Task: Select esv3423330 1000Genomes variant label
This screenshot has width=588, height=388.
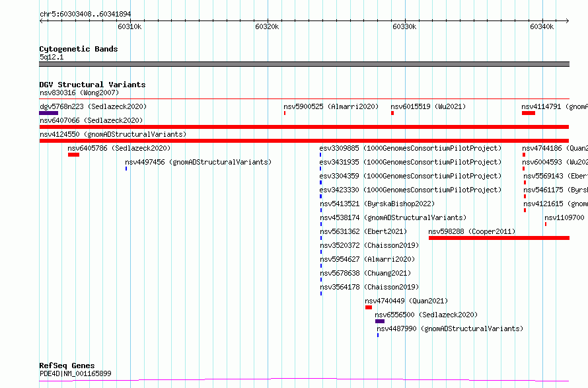Action: 410,190
